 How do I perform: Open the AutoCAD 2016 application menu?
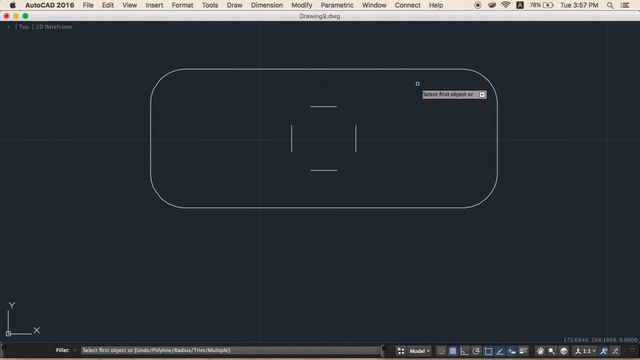[49, 5]
